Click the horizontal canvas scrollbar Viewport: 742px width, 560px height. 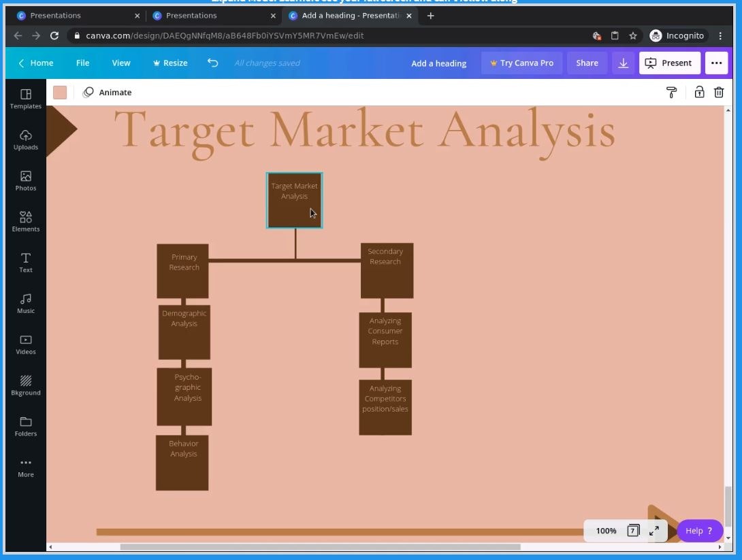point(320,547)
